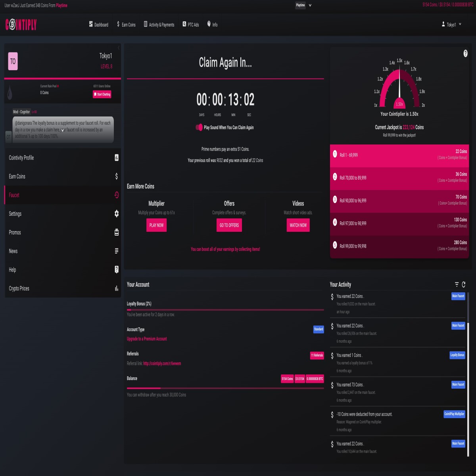Viewport: 476px width, 476px height.
Task: Select Faucet sidebar item
Action: 63,195
